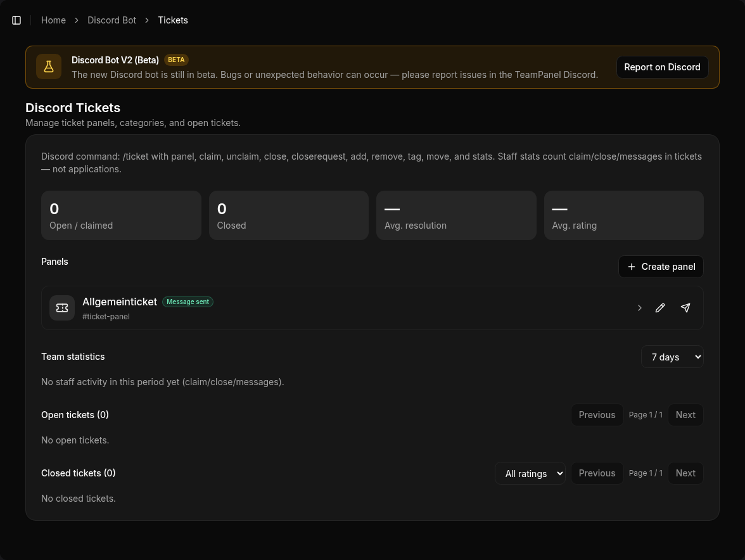This screenshot has width=745, height=560.
Task: Click the Avg. resolution stat card
Action: [456, 215]
